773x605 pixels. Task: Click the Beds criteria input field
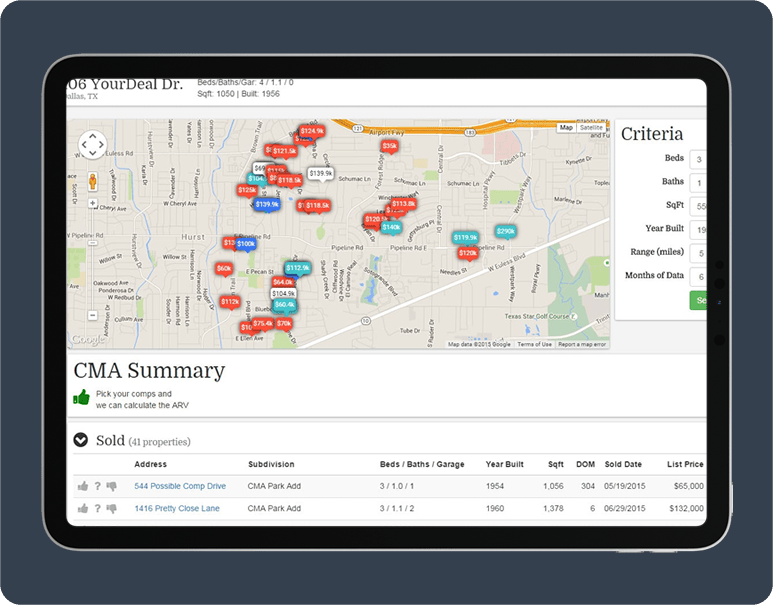pos(698,159)
